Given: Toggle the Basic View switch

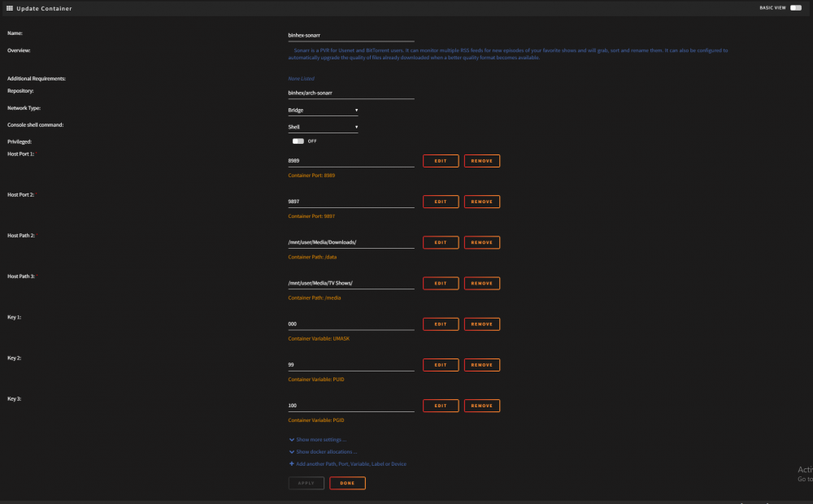Looking at the screenshot, I should click(796, 8).
